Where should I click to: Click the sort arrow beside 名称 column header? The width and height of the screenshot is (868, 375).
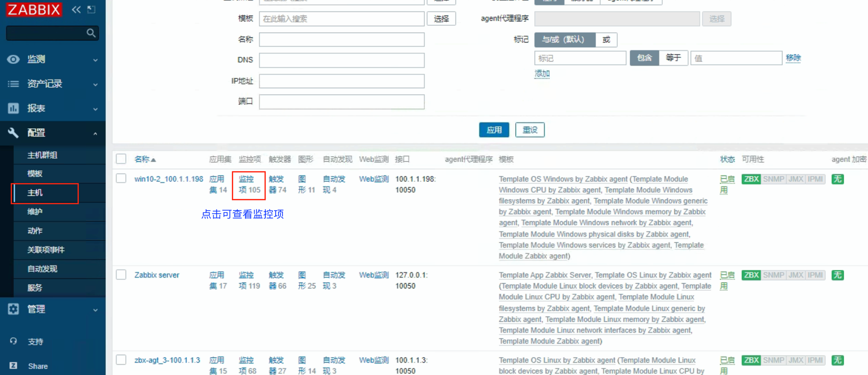(153, 160)
